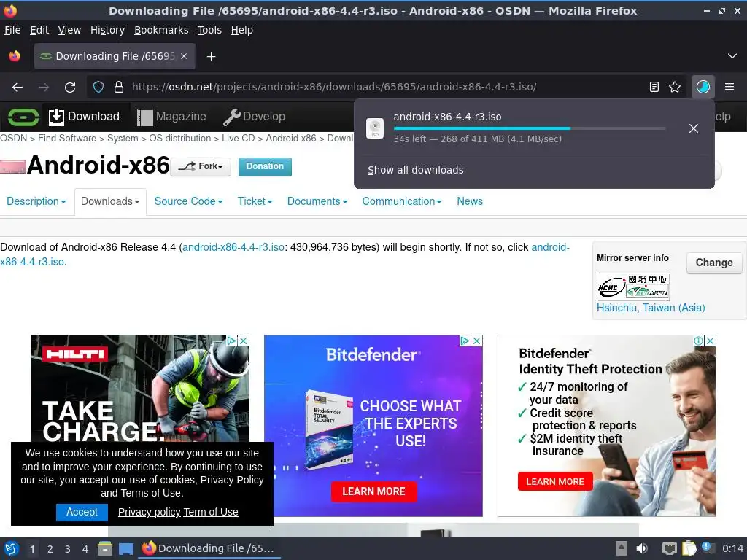Expand the Communication dropdown

402,201
